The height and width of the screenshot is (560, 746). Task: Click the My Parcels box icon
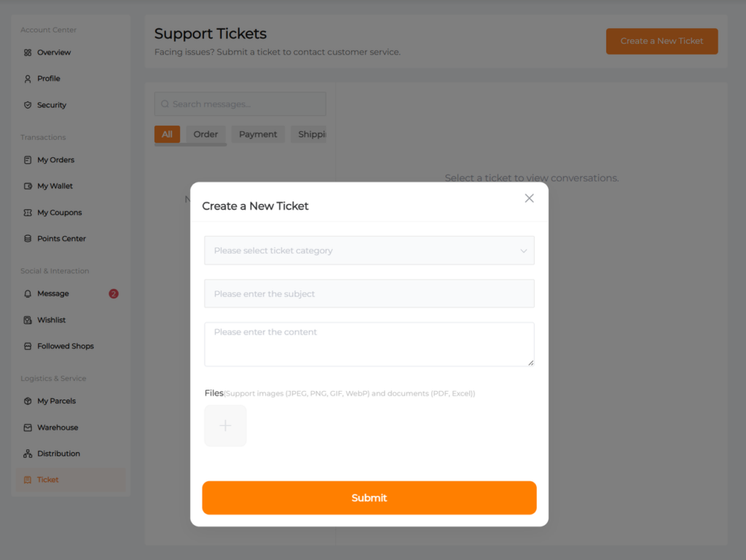28,401
